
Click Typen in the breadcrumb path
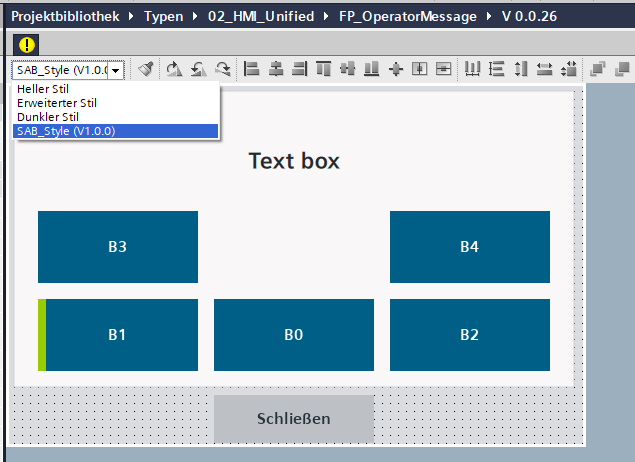[164, 16]
